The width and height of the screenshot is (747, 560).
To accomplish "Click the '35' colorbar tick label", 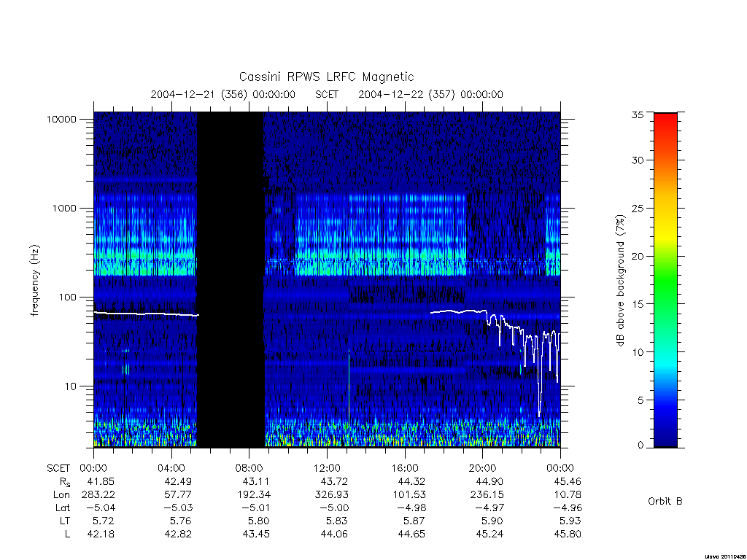I will 638,114.
